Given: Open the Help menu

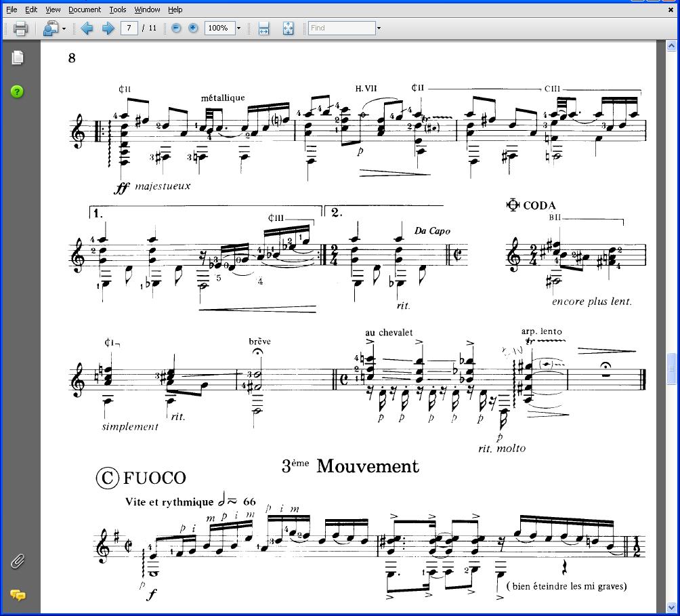Looking at the screenshot, I should click(175, 9).
